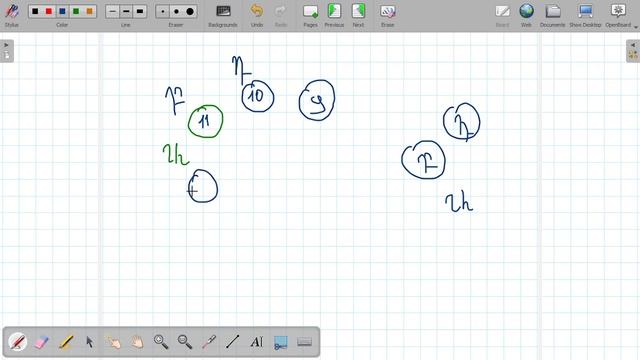Select the Laser pointer tool

[x=209, y=342]
